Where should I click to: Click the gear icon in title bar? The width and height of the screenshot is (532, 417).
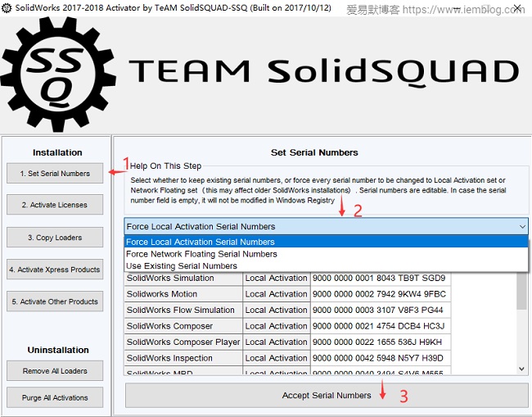7,8
